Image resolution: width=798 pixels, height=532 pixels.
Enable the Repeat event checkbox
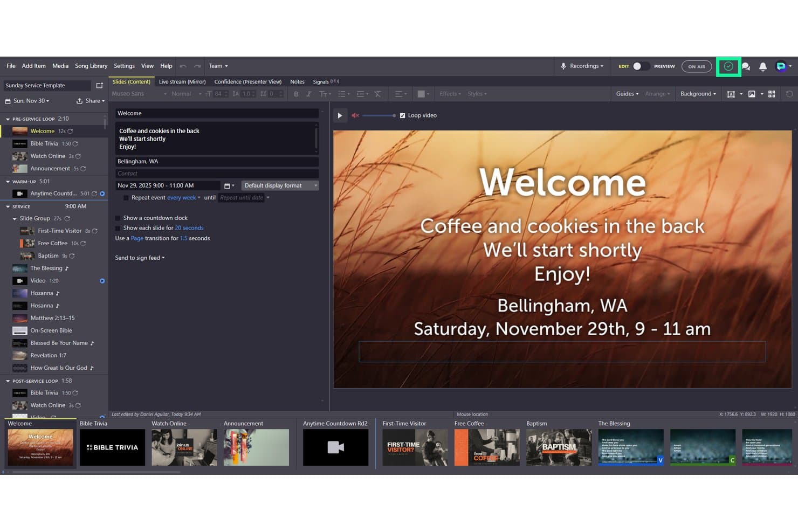pos(126,198)
